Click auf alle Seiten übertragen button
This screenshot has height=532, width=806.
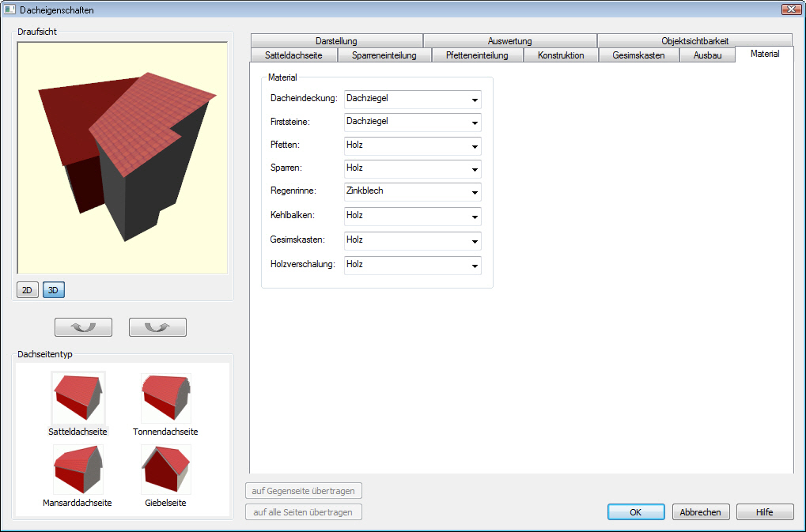pos(303,512)
